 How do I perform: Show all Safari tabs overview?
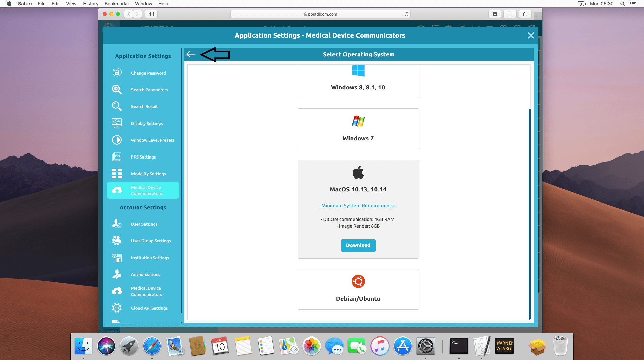click(x=525, y=14)
